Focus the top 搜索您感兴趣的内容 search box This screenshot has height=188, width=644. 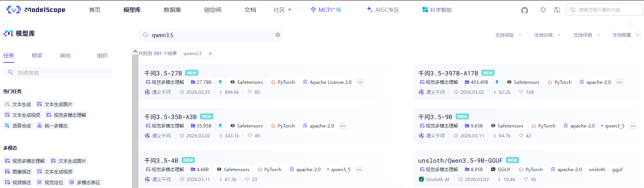(604, 10)
